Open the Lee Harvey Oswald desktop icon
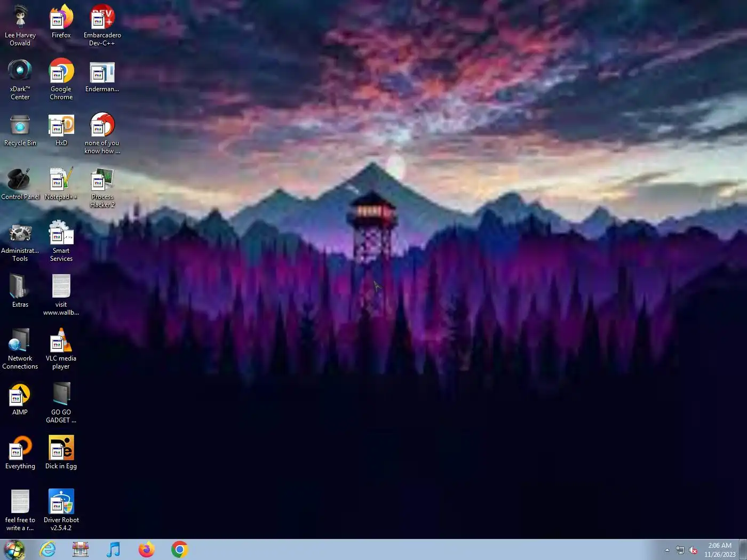 coord(20,25)
